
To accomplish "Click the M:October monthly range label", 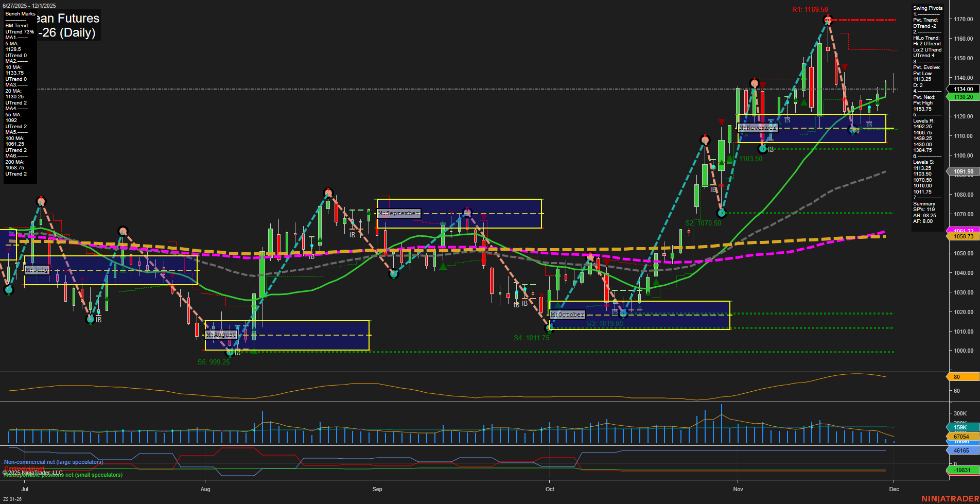I will point(567,314).
